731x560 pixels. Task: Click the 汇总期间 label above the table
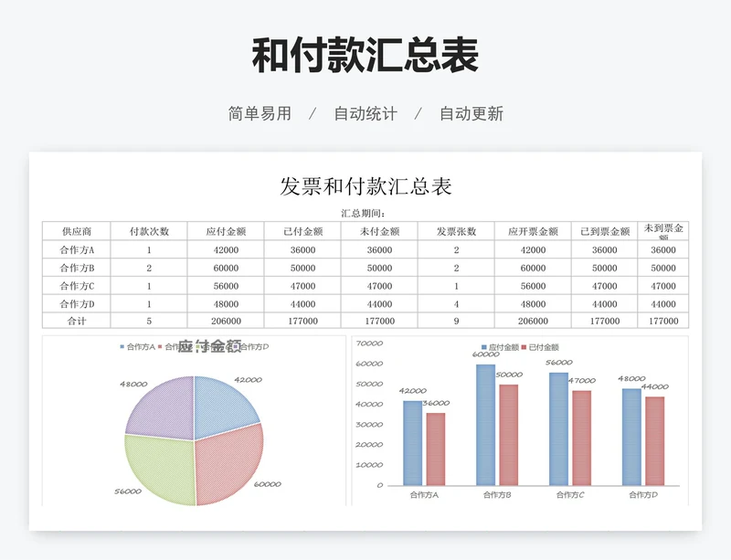coord(364,214)
